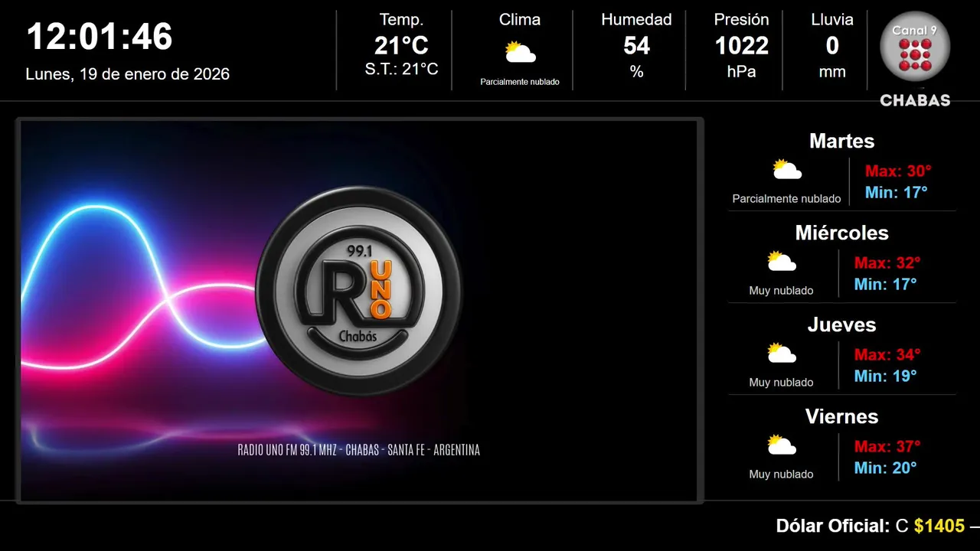Click the Lluvia header label

click(x=832, y=20)
